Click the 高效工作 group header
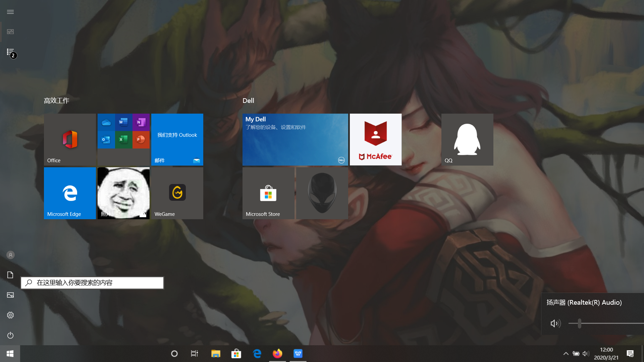Screen dimensions: 644x362 [x=56, y=101]
